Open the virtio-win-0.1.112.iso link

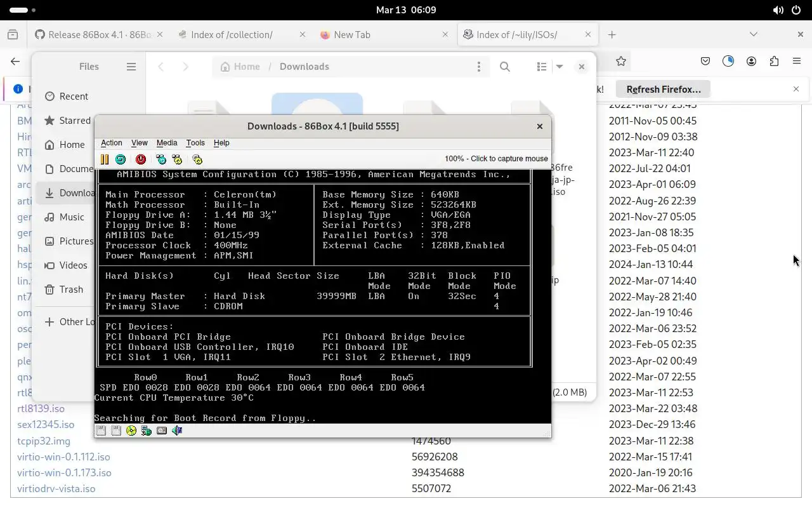tap(63, 457)
